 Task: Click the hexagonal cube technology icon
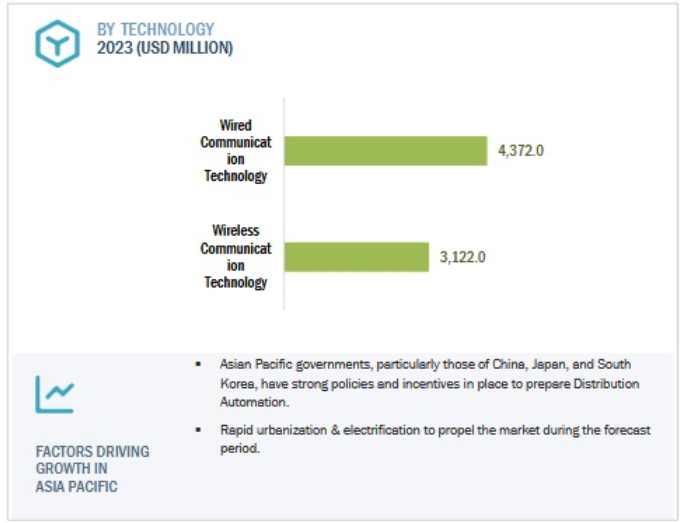coord(57,43)
